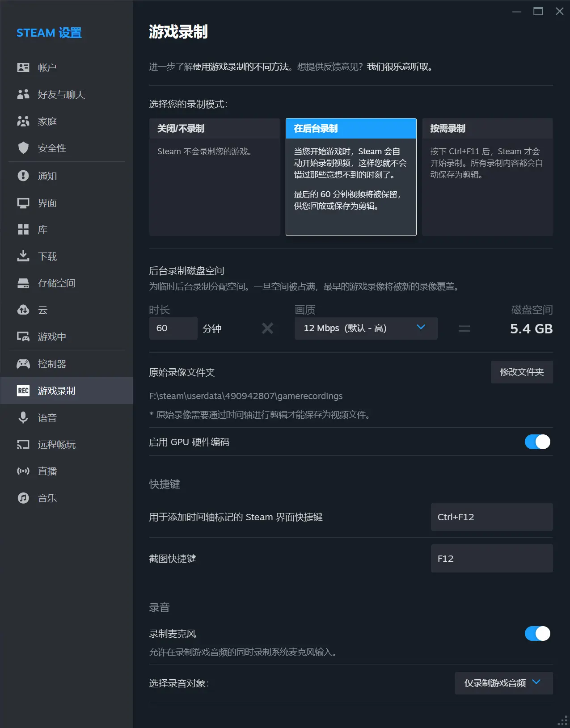
Task: Click the Ctrl+F12 timeline marker shortcut field
Action: coord(492,517)
